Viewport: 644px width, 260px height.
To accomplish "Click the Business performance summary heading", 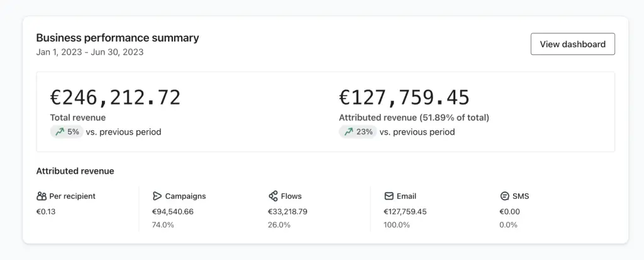I will 118,38.
